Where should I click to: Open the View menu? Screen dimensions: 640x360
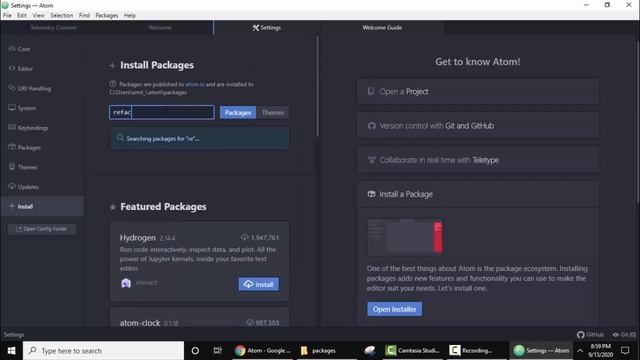38,16
